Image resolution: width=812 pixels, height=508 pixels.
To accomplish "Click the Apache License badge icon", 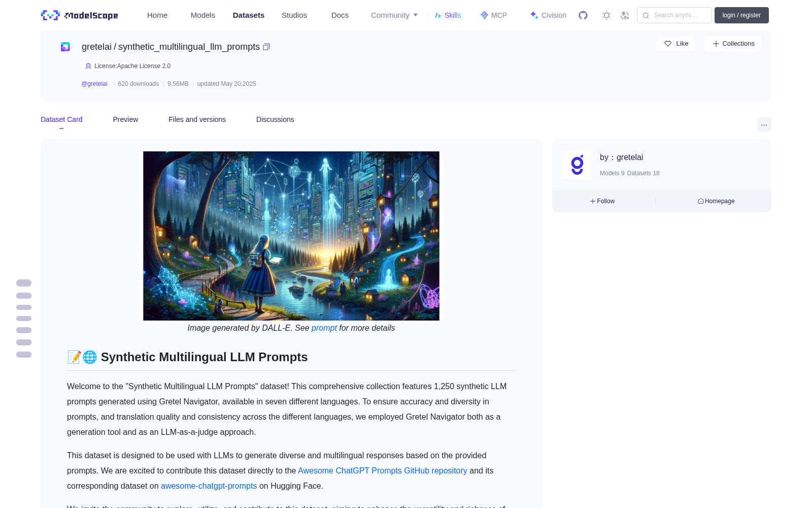I will (x=88, y=66).
